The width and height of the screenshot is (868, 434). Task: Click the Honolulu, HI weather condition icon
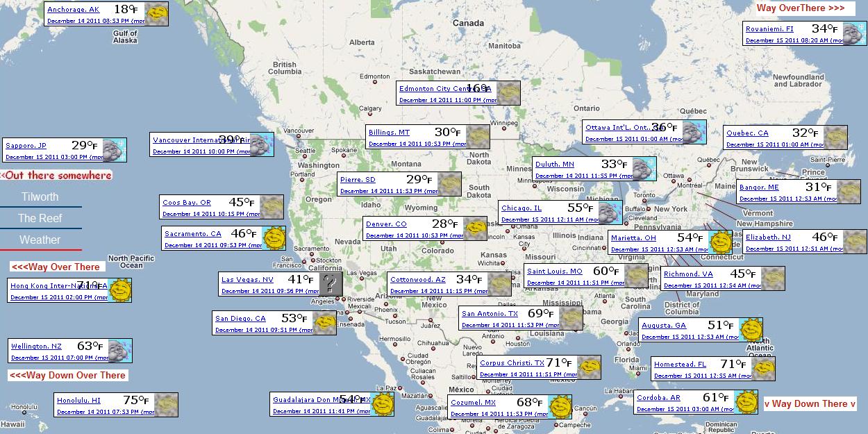[x=166, y=405]
